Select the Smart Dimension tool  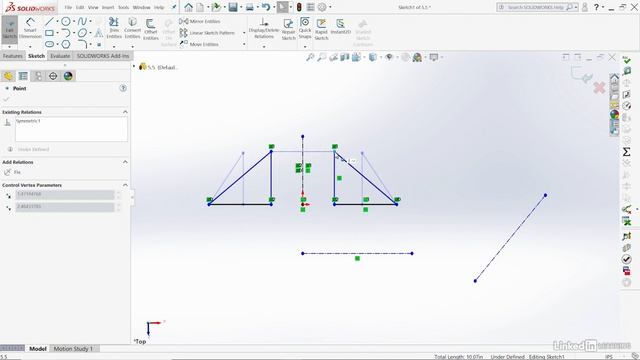30,29
